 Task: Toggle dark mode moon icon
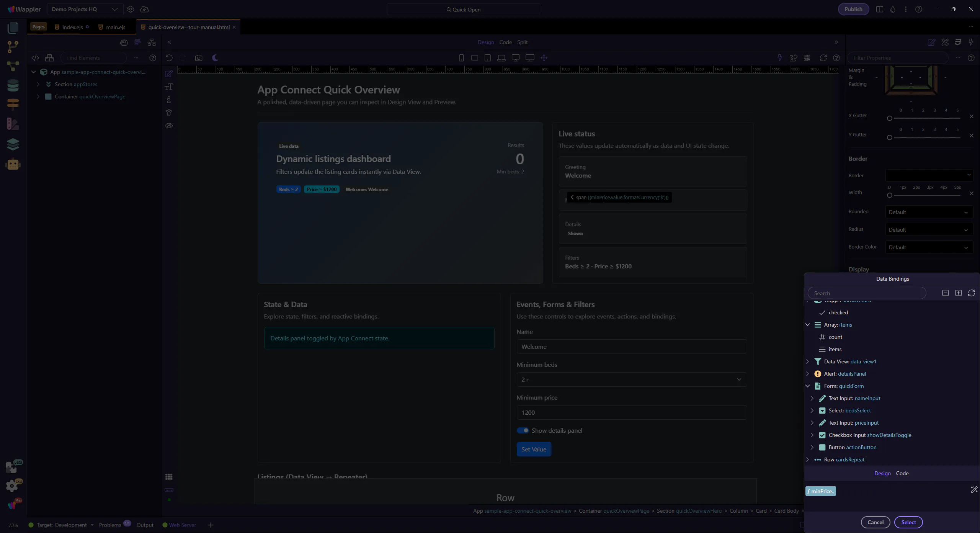coord(215,58)
